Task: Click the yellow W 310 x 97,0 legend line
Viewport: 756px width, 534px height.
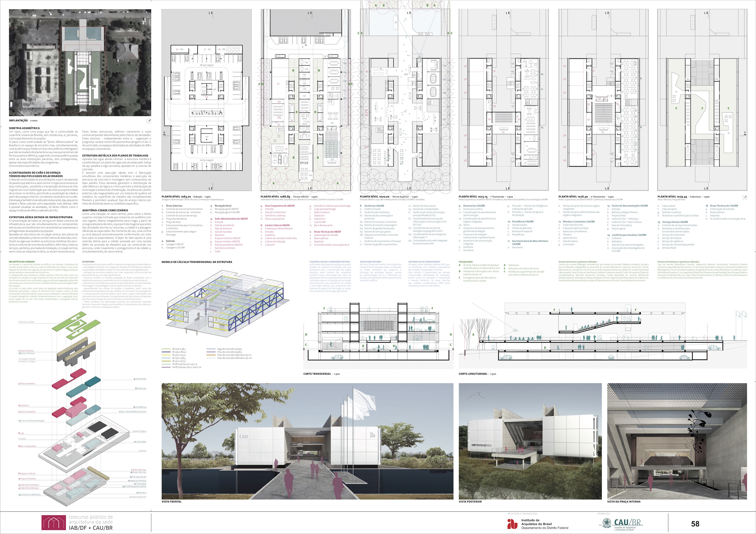Action: (x=166, y=355)
